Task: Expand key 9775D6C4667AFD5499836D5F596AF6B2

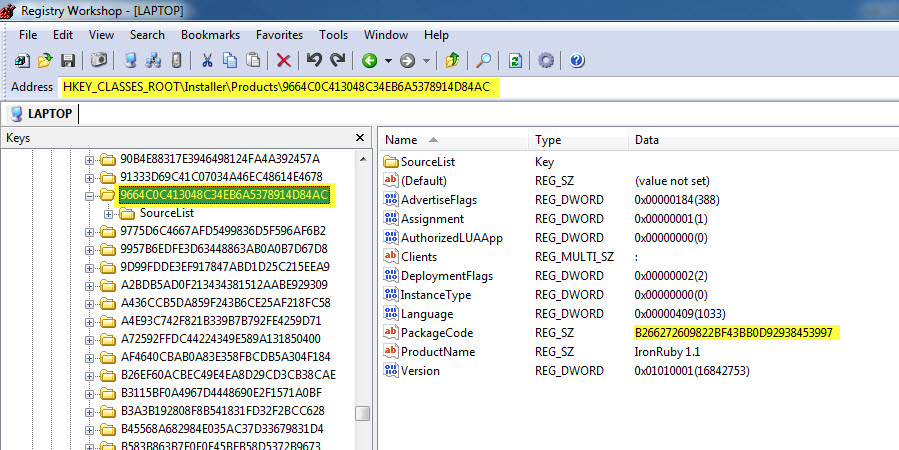Action: (89, 232)
